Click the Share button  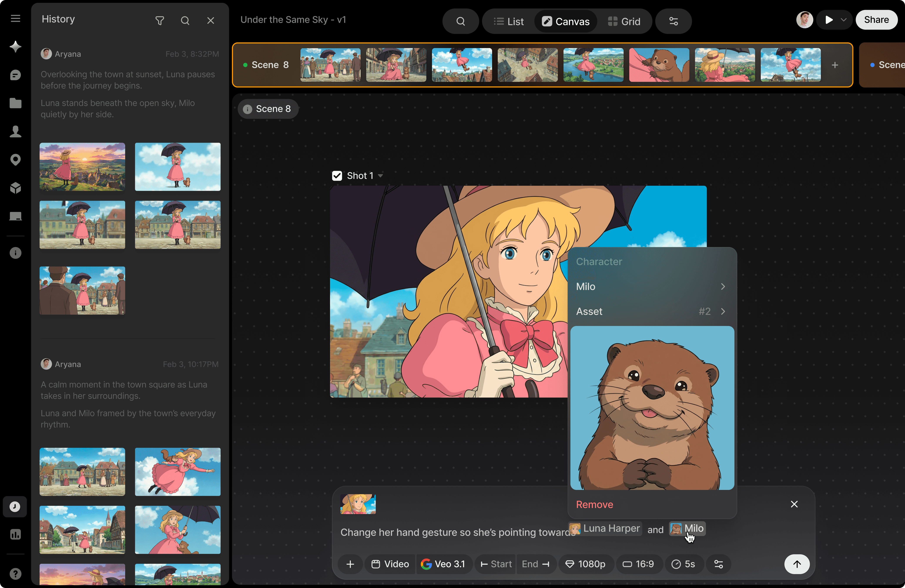[x=876, y=20]
